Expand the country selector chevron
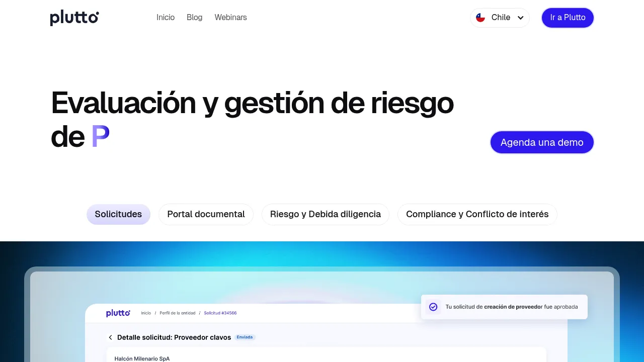 click(x=521, y=18)
